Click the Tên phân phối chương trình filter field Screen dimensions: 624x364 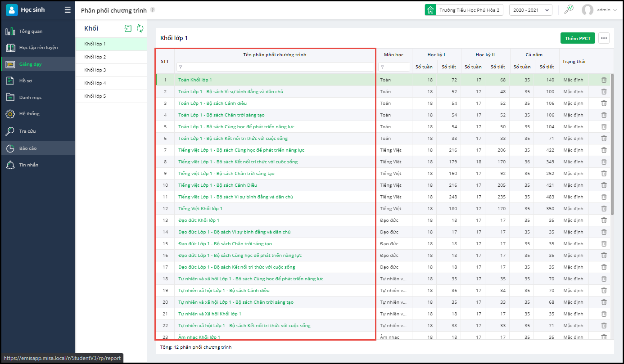pyautogui.click(x=276, y=67)
